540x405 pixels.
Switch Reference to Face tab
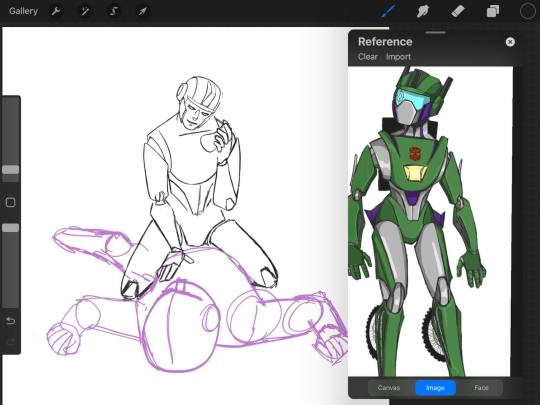(x=481, y=388)
